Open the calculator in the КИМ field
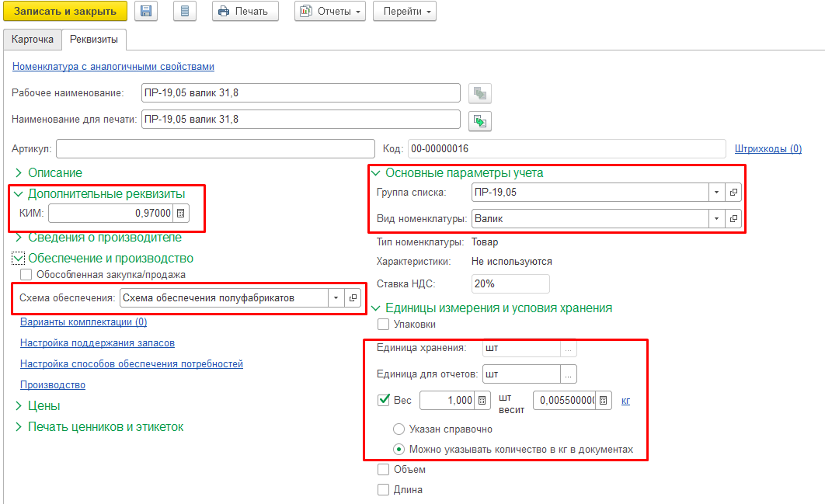Image resolution: width=825 pixels, height=504 pixels. coord(180,213)
